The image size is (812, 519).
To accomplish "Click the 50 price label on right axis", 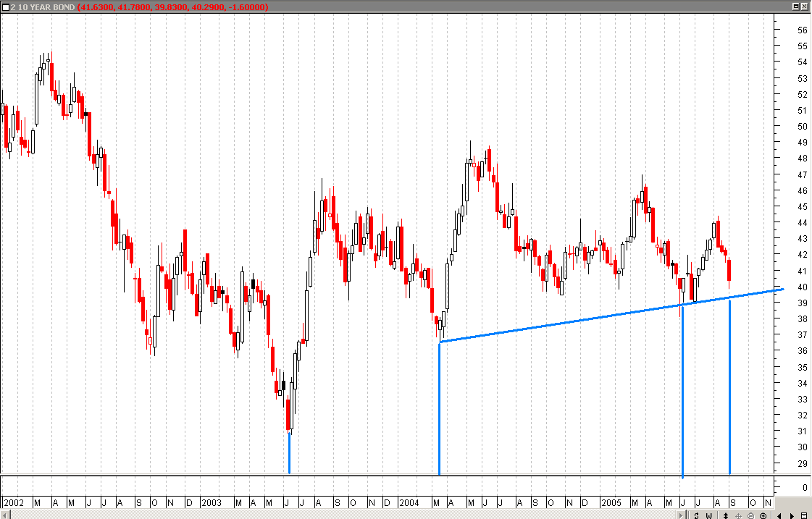I will pyautogui.click(x=802, y=126).
